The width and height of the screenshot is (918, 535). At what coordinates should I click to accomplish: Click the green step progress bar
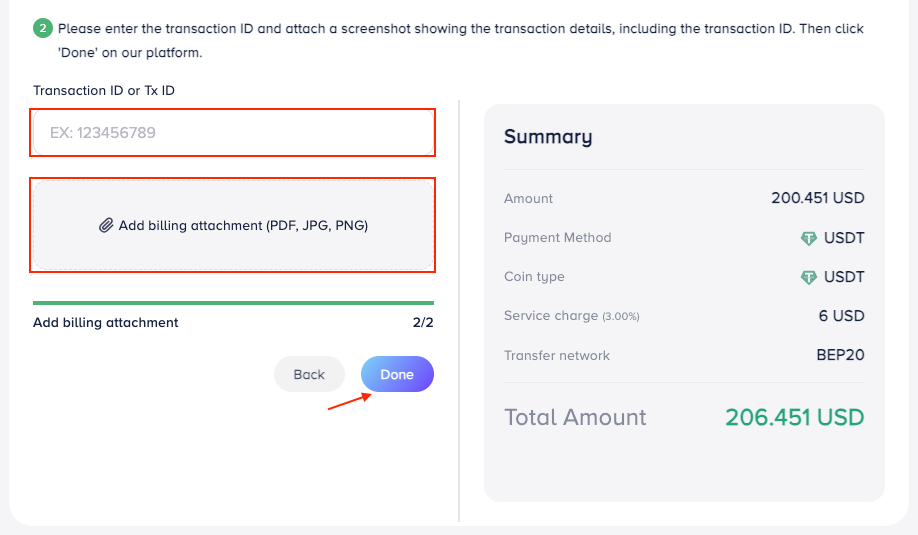click(233, 302)
